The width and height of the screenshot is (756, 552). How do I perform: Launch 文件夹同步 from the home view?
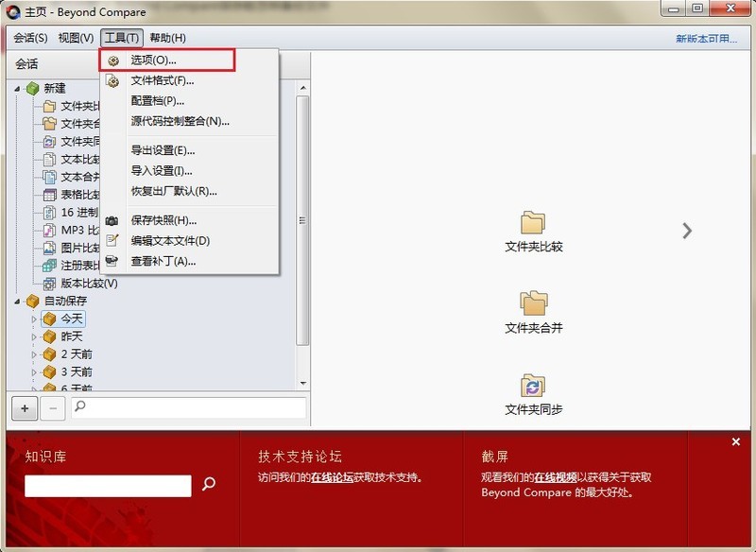click(x=533, y=395)
